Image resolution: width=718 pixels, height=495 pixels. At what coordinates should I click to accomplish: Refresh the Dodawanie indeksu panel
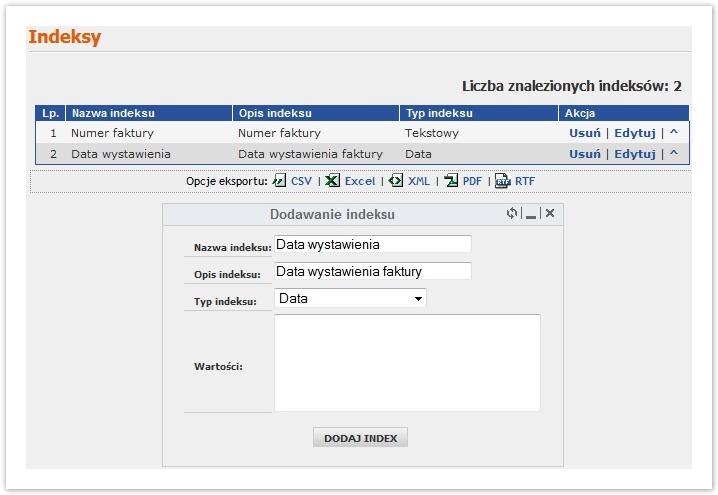pos(512,213)
